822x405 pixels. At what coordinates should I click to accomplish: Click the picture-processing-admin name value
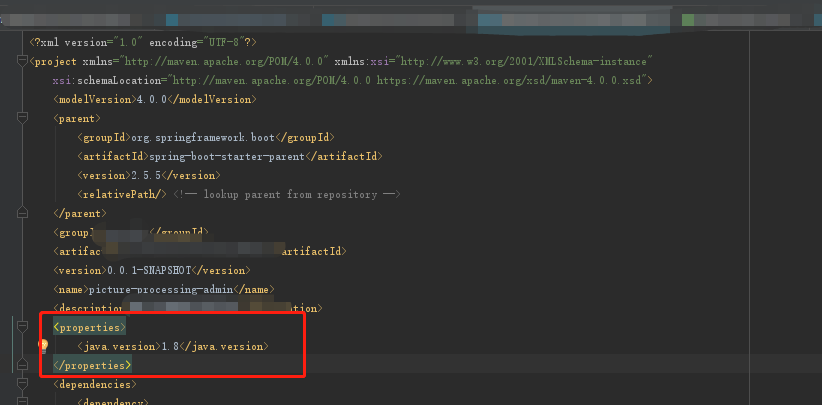pyautogui.click(x=161, y=289)
